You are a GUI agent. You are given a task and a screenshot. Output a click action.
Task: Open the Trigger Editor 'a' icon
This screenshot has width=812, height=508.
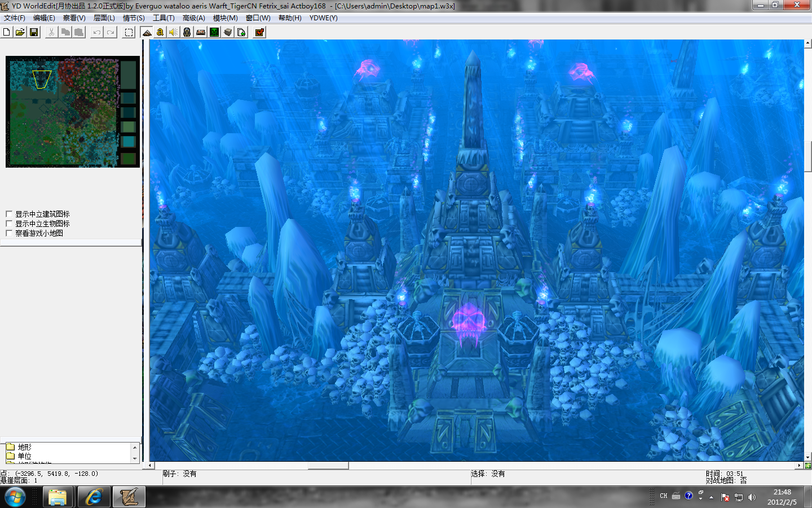[x=160, y=32]
